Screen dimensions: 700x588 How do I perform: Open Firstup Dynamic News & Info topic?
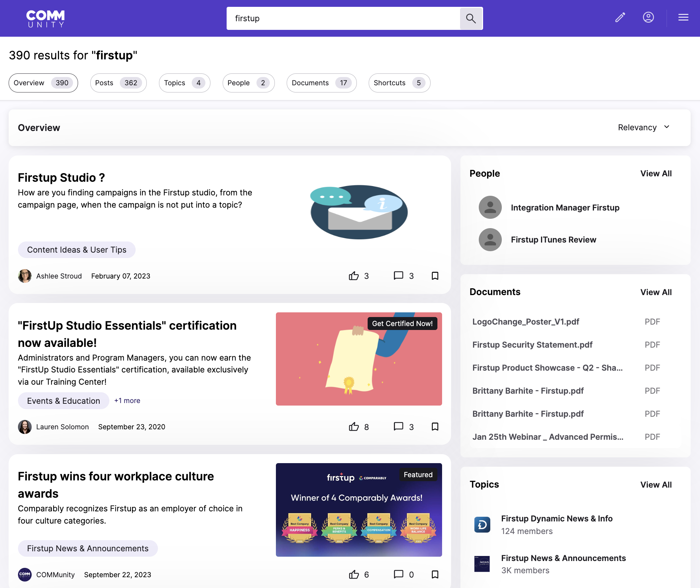[x=557, y=519]
